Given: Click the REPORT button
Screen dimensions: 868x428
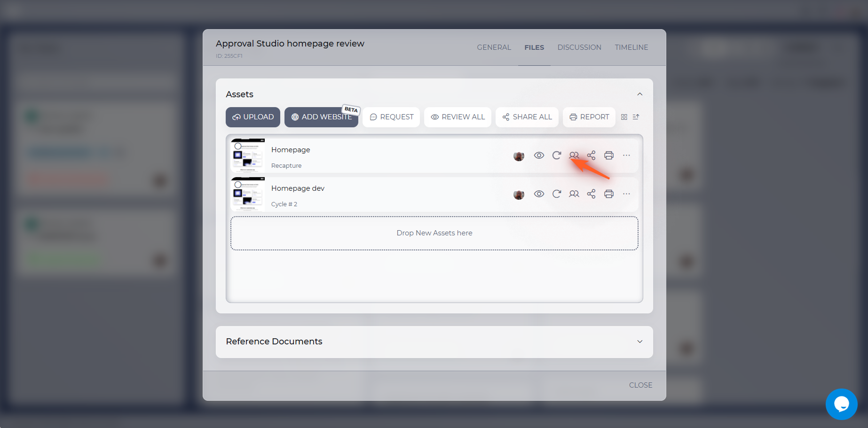Looking at the screenshot, I should [589, 117].
